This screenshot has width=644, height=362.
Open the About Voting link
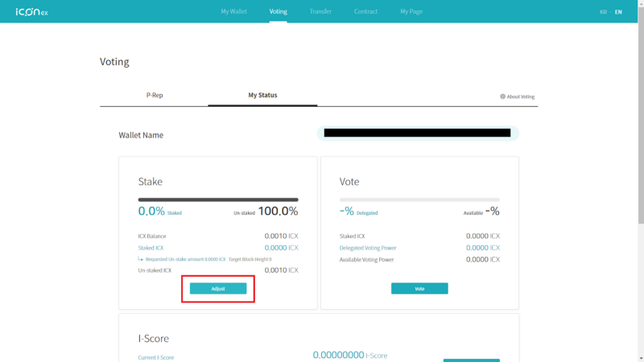(520, 97)
